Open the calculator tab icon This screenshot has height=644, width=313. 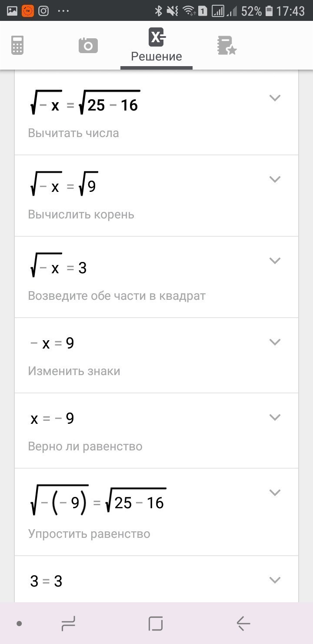[17, 46]
